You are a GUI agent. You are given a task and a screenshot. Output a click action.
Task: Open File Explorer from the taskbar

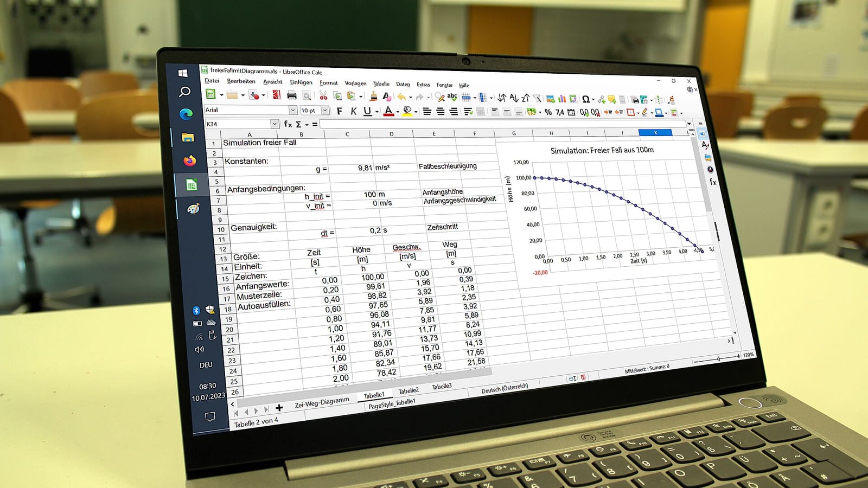tap(188, 137)
